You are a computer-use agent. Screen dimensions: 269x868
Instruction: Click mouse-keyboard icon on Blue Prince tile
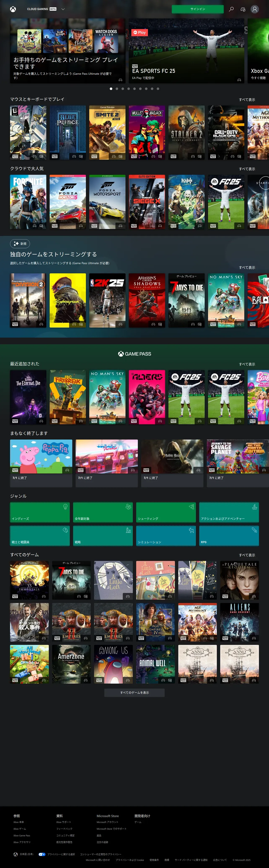coord(81,156)
